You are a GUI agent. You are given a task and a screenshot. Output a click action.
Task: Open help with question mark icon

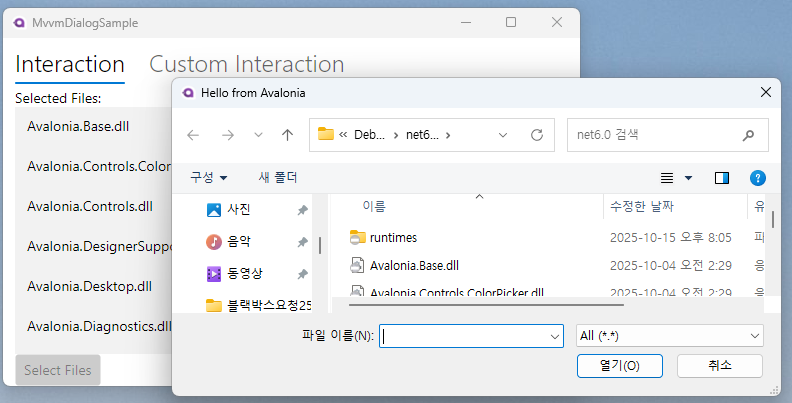point(757,178)
